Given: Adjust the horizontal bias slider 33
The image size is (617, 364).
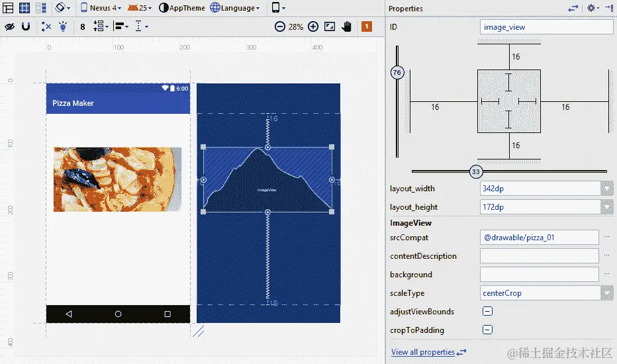Looking at the screenshot, I should pos(476,171).
